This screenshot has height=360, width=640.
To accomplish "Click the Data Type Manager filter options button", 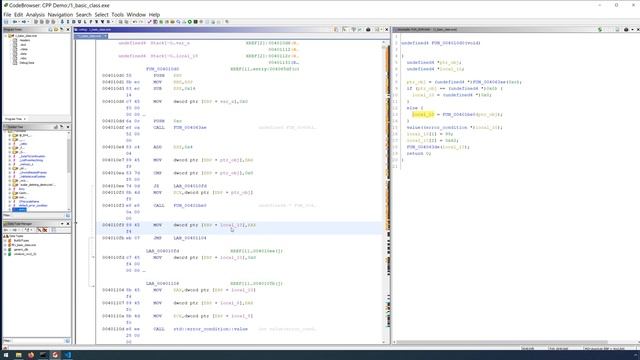I will coord(68,340).
